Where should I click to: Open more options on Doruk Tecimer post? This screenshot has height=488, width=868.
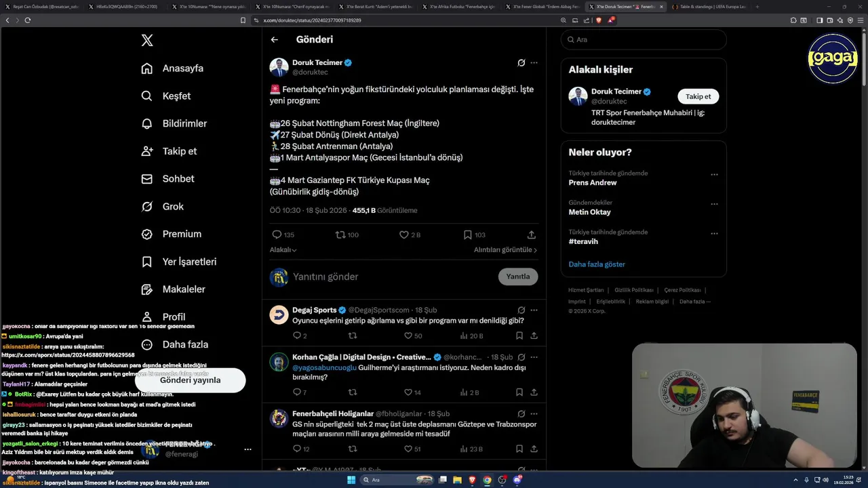coord(534,62)
